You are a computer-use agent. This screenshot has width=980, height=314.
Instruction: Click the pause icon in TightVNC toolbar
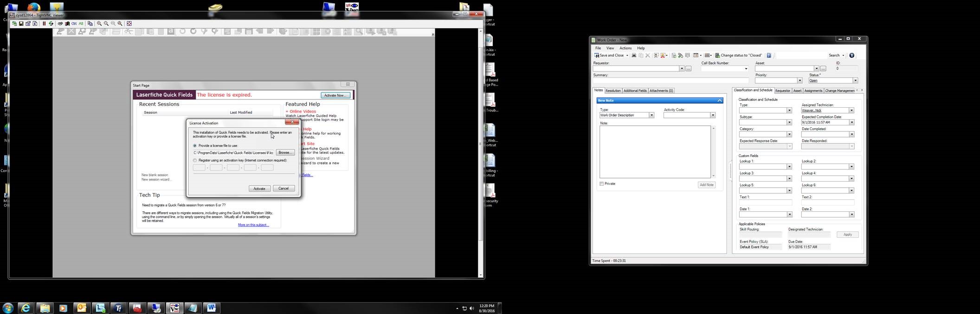click(44, 24)
